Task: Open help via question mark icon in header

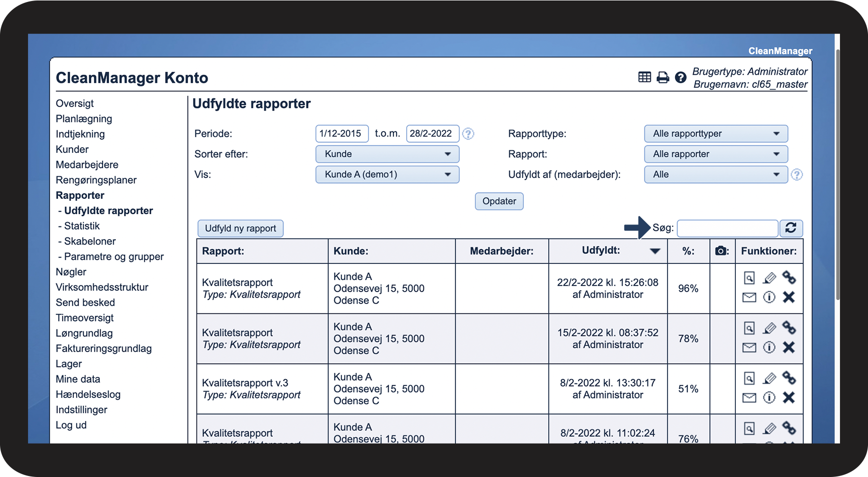Action: tap(680, 77)
